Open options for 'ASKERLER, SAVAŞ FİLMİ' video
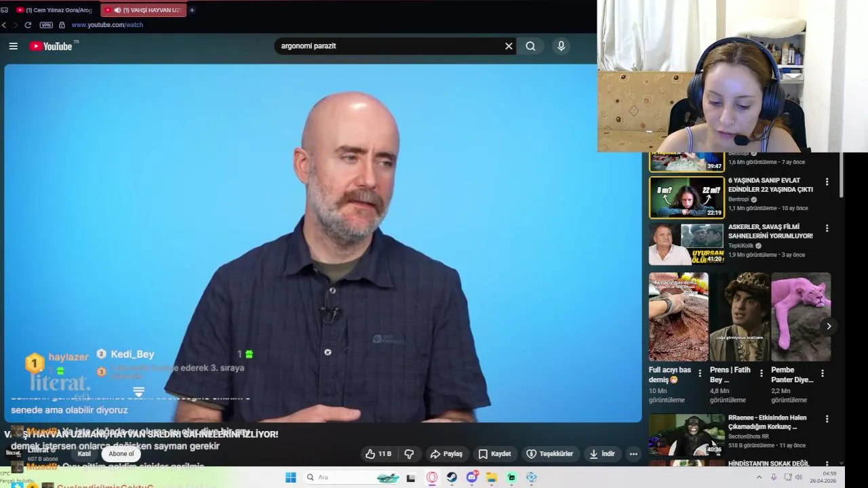 [827, 228]
